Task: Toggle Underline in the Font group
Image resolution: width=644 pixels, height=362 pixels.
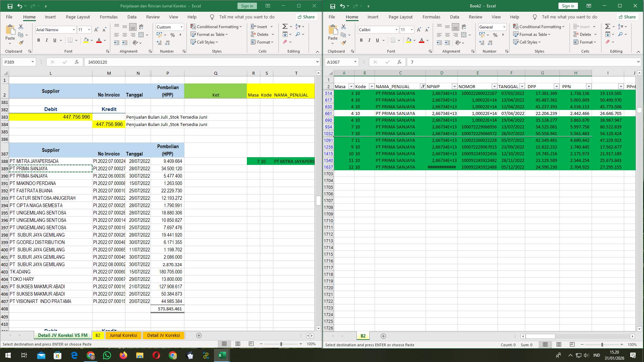Action: tap(54, 40)
